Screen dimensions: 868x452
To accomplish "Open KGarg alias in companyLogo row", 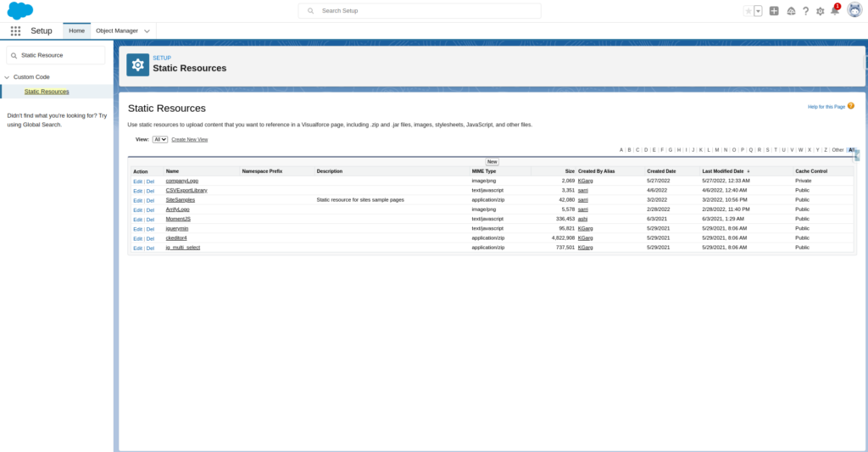I will click(585, 181).
